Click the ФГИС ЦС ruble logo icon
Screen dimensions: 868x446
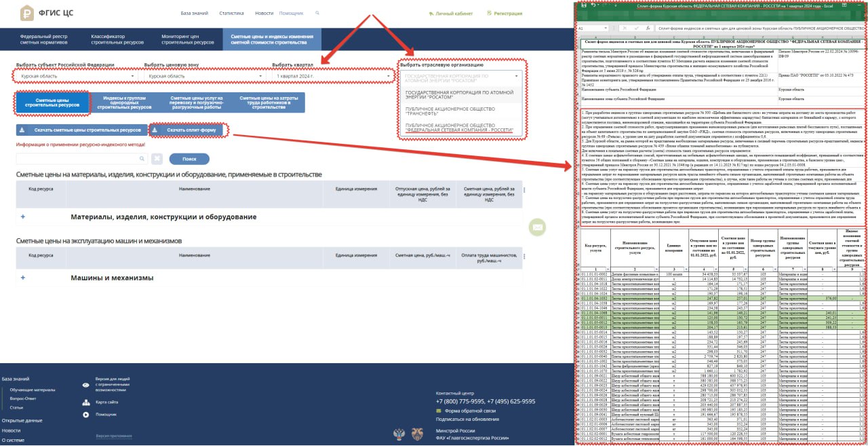point(26,13)
